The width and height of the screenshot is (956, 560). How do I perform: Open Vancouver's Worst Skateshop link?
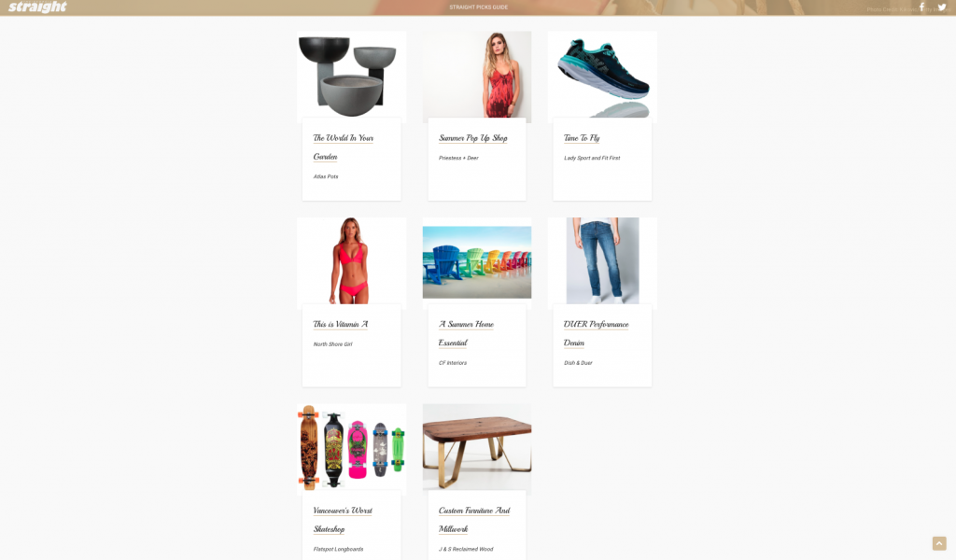(x=343, y=519)
